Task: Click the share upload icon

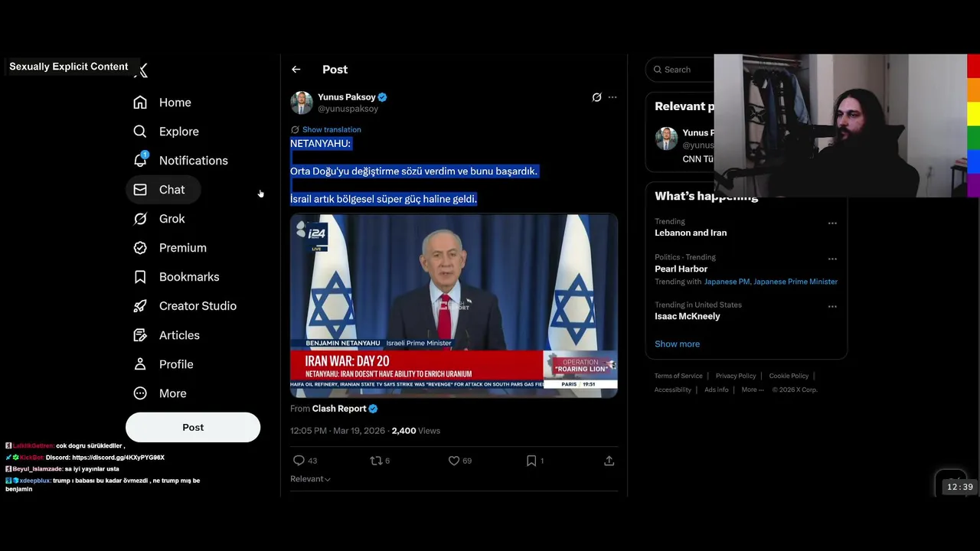Action: [609, 461]
